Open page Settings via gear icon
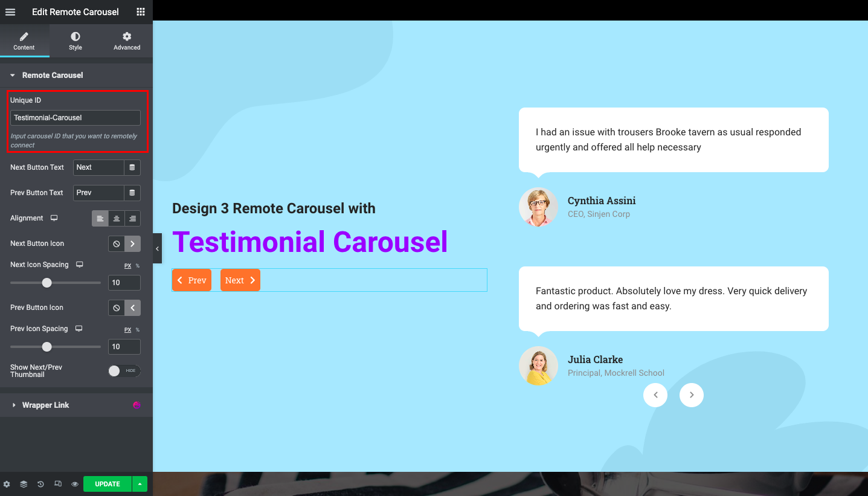868x496 pixels. [7, 483]
